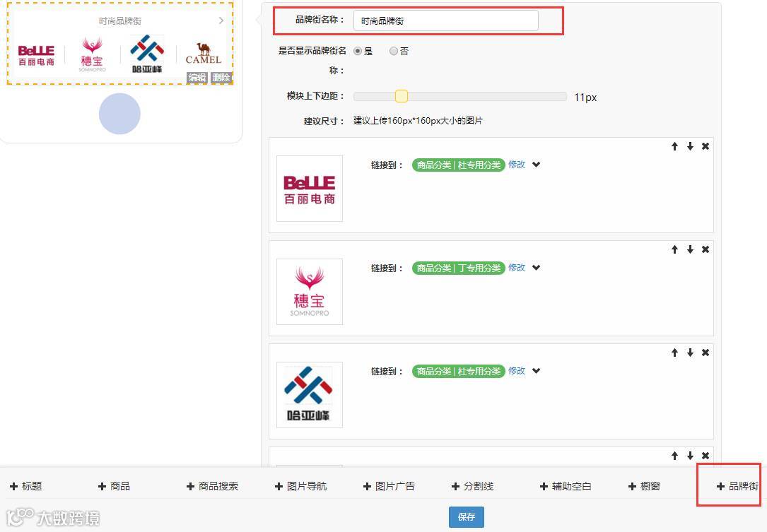Add a 商品 module
This screenshot has width=767, height=532.
point(114,487)
